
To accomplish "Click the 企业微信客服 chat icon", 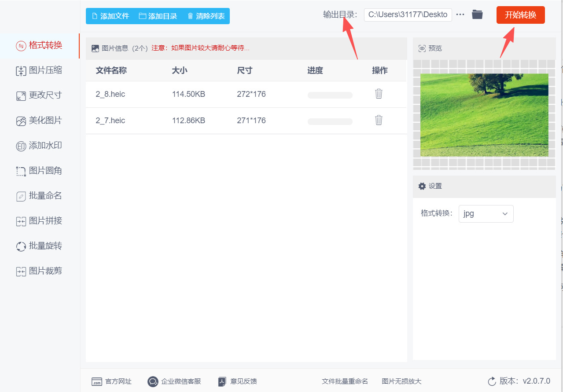I will coord(153,381).
